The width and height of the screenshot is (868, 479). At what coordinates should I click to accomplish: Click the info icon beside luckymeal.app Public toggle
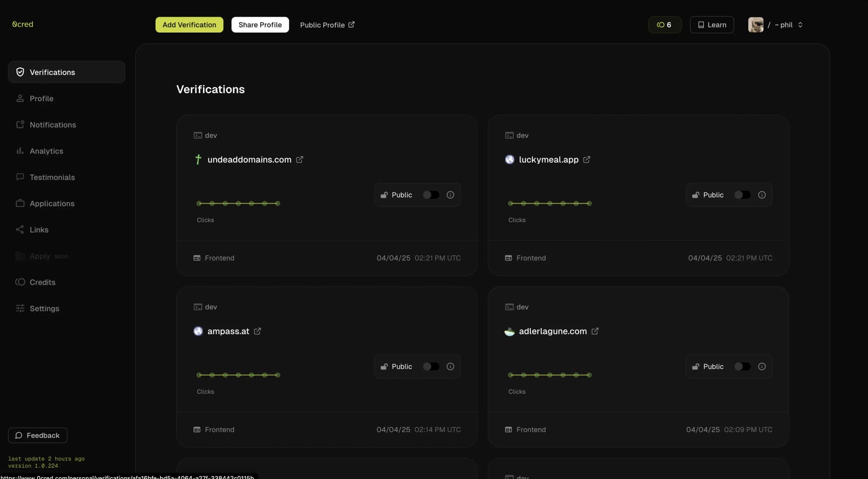[762, 194]
